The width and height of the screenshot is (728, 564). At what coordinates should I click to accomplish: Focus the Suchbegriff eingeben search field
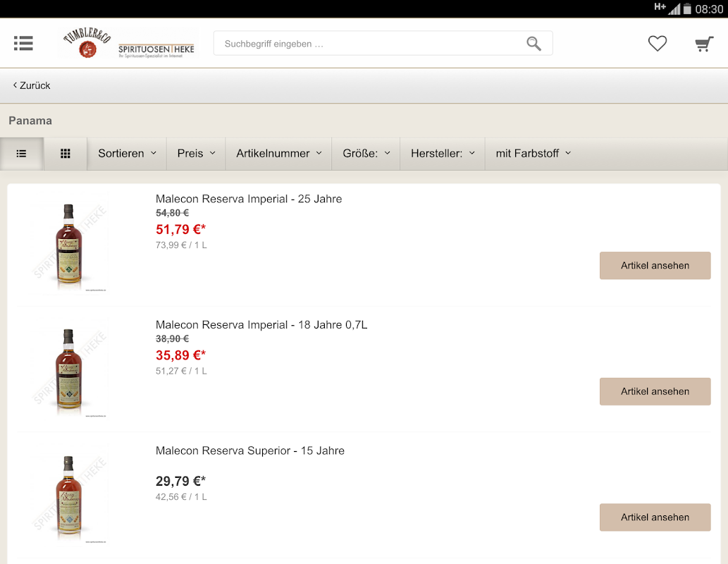pyautogui.click(x=383, y=43)
